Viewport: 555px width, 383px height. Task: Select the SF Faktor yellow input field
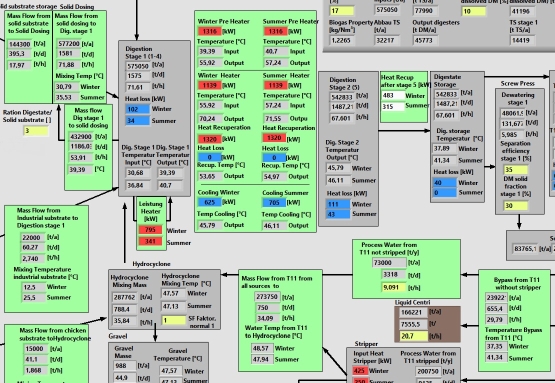pyautogui.click(x=173, y=320)
